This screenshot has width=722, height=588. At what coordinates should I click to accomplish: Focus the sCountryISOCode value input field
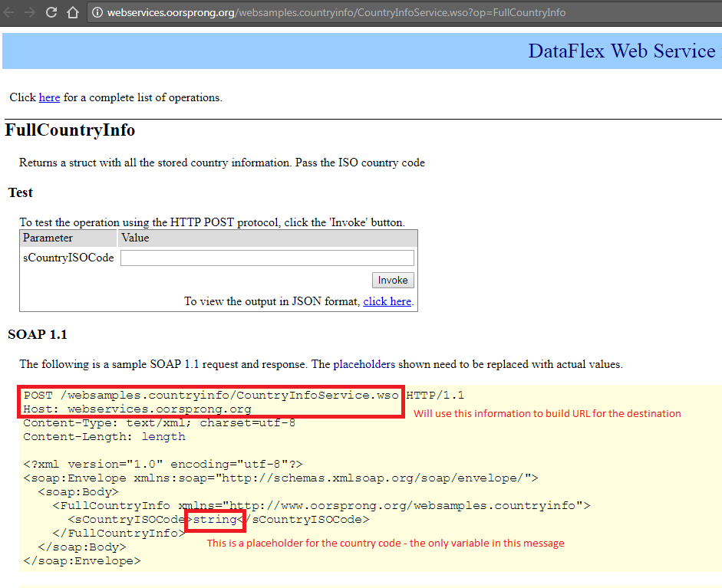pyautogui.click(x=267, y=258)
